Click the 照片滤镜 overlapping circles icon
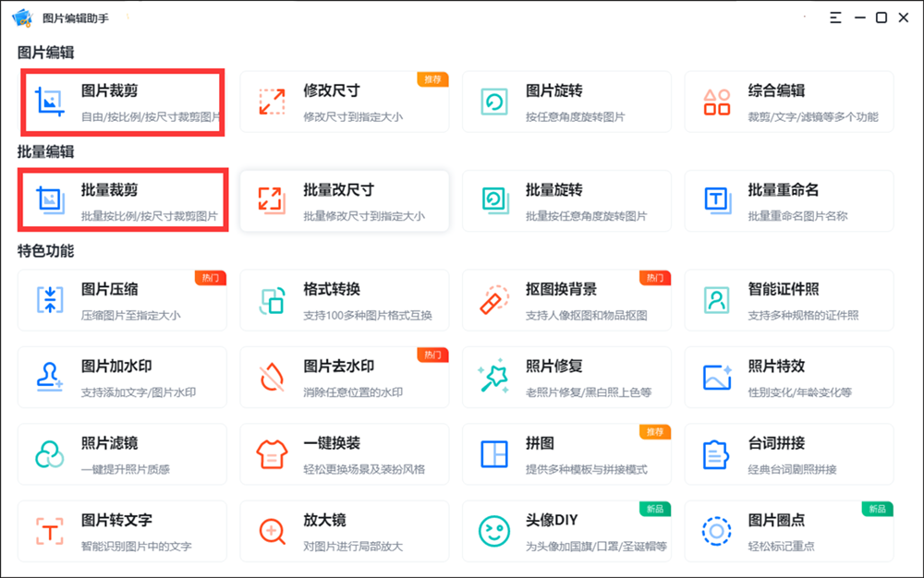Image resolution: width=924 pixels, height=578 pixels. click(50, 454)
